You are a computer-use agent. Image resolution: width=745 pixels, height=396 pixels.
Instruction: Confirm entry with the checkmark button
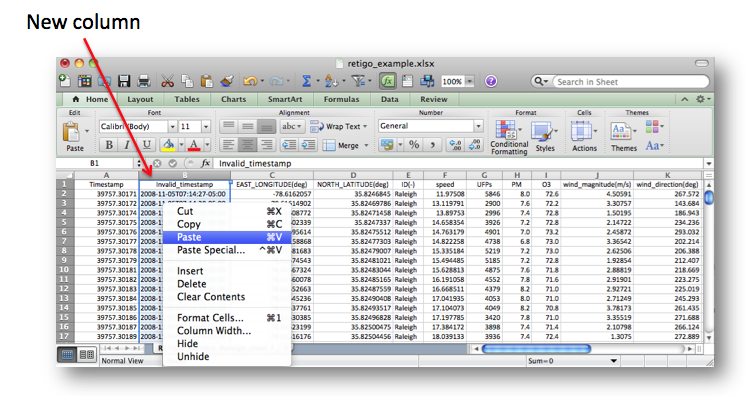coord(172,164)
